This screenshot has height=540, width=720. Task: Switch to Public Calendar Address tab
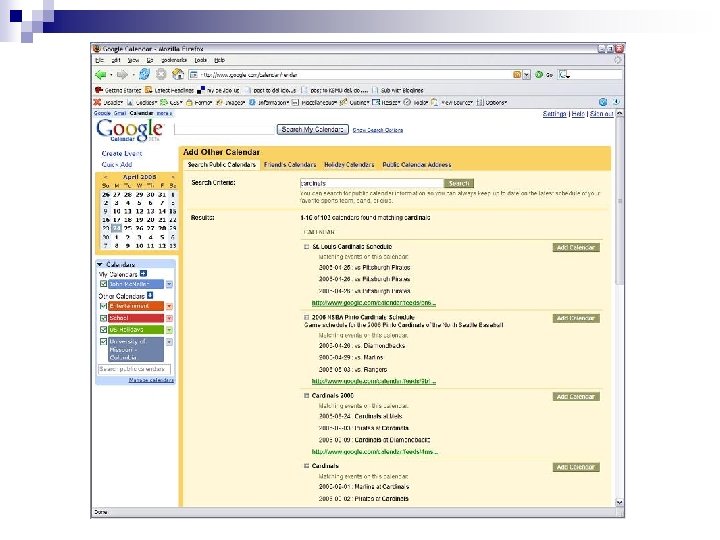(x=416, y=164)
